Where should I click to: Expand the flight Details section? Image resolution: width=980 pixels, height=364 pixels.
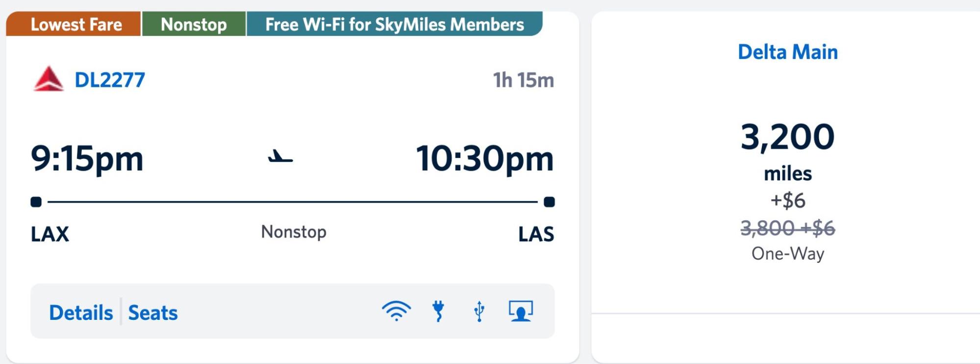[80, 312]
